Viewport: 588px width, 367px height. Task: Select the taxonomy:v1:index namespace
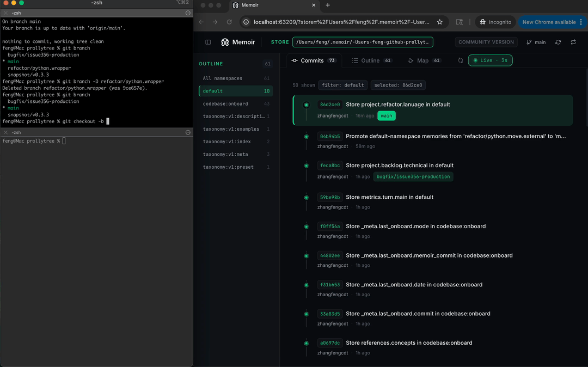[x=236, y=142]
